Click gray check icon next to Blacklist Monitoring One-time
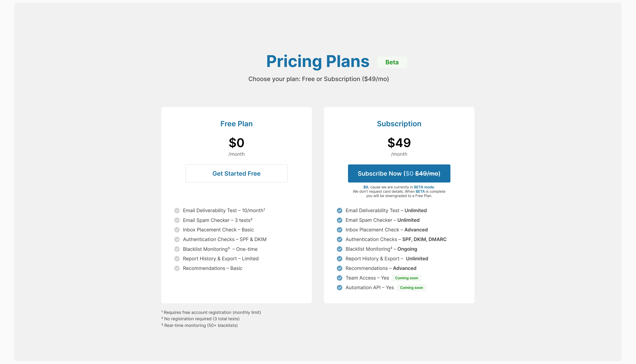The width and height of the screenshot is (636, 364). [177, 249]
